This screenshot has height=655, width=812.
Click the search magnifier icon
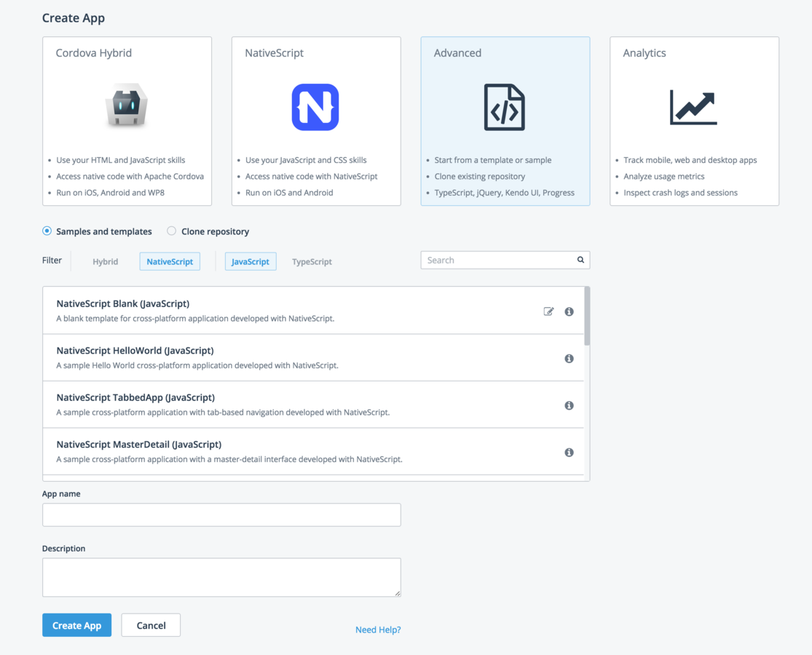click(x=580, y=260)
